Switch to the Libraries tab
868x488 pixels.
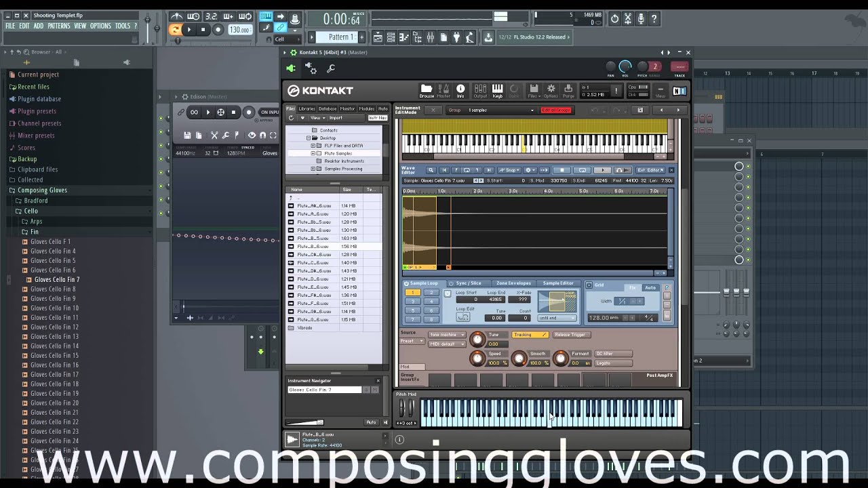click(307, 109)
